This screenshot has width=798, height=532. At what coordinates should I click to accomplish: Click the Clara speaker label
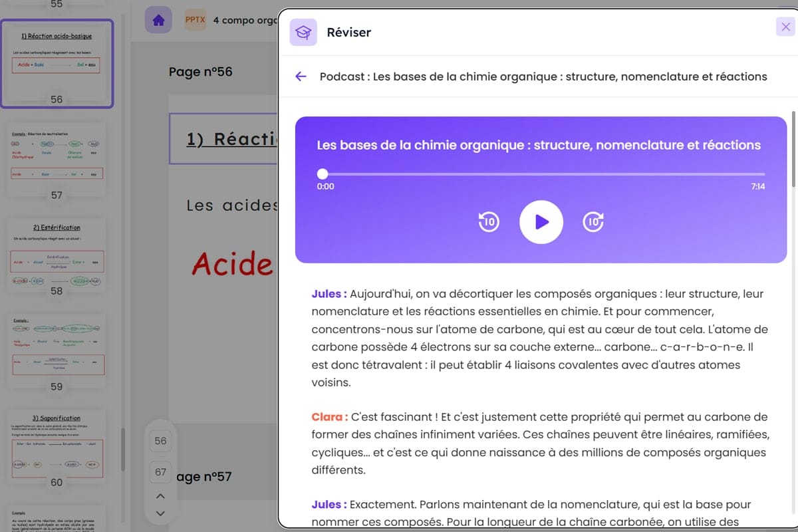coord(330,417)
